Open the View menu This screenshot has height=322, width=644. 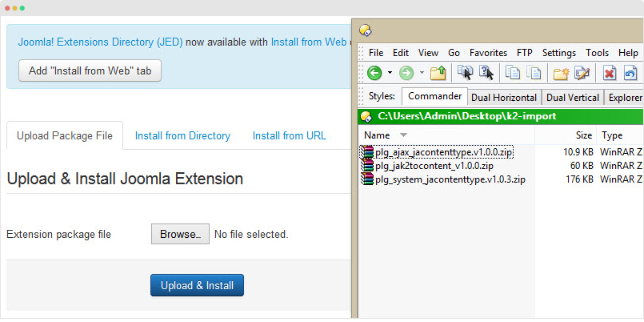[x=428, y=53]
